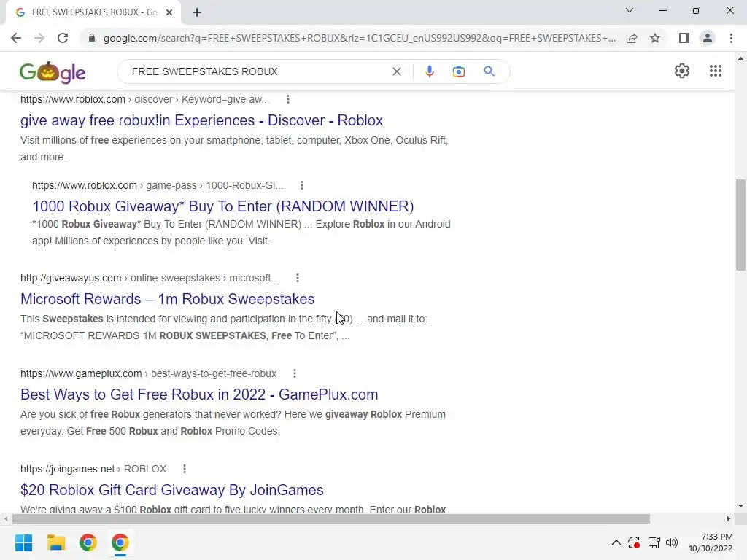Open the Windows Start menu
The image size is (747, 560).
click(23, 542)
